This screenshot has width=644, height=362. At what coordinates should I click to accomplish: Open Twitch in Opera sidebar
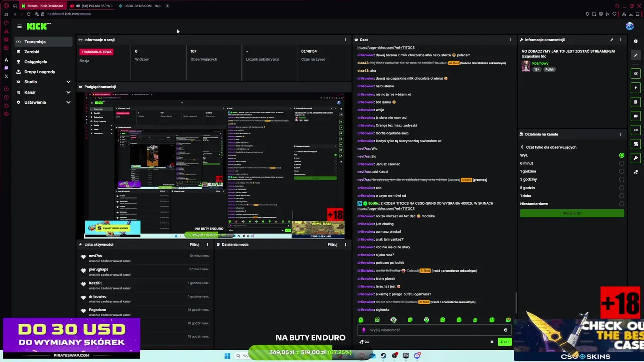[x=6, y=69]
